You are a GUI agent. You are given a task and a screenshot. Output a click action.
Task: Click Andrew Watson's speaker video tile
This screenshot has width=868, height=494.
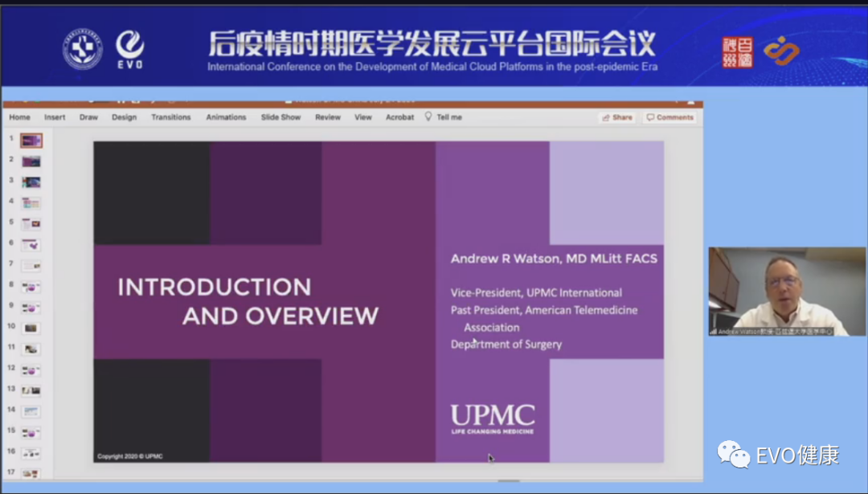[x=787, y=291]
